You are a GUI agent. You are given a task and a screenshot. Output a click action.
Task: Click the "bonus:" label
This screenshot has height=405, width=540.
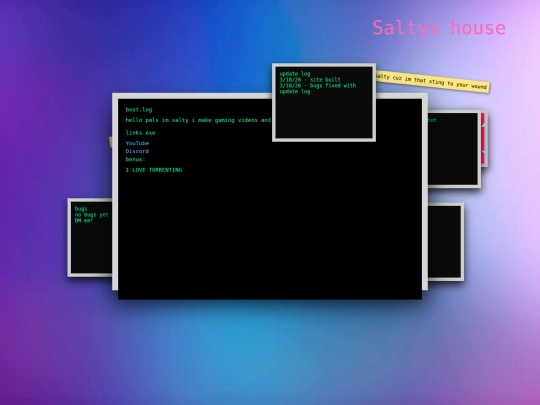point(135,159)
